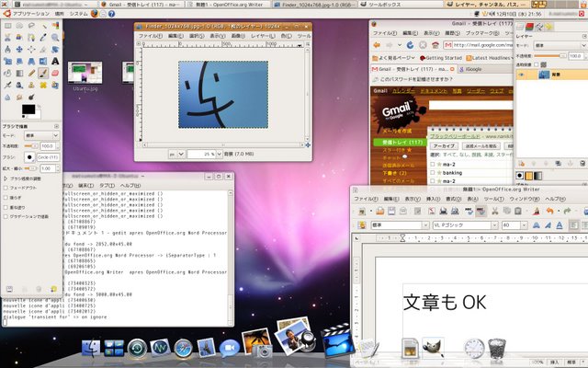Select the Zoom magnifier tool in GIMP toolbox
Screen dimensions: 588x368
[x=54, y=37]
